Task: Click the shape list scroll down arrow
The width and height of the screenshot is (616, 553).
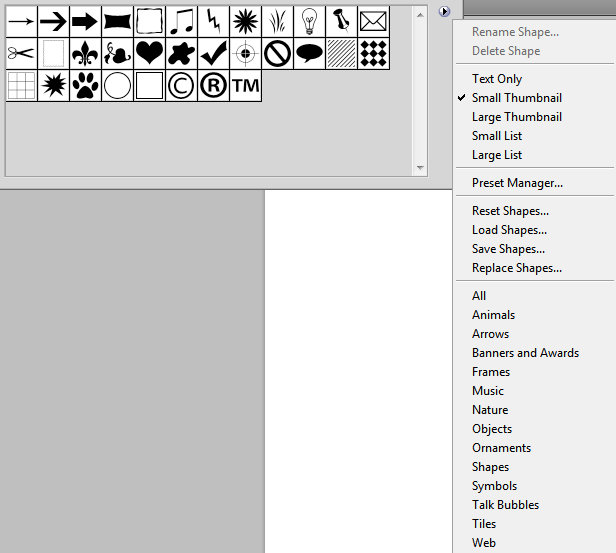Action: coord(420,168)
